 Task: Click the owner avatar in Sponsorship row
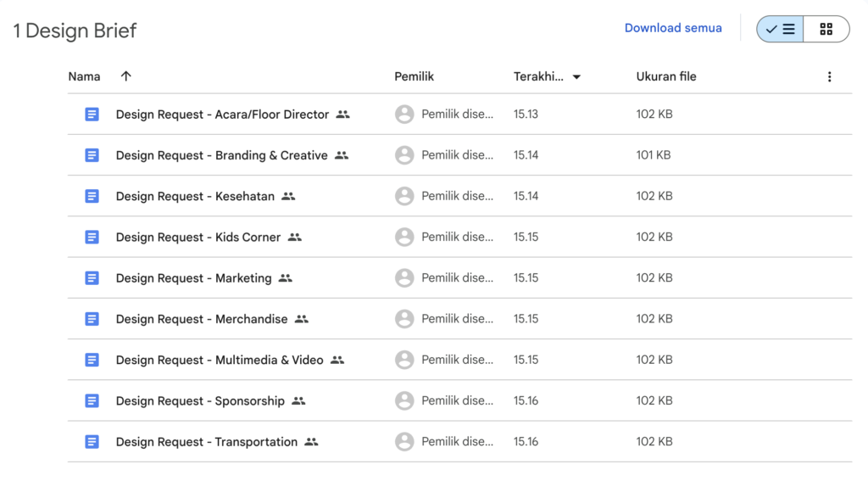pos(404,400)
